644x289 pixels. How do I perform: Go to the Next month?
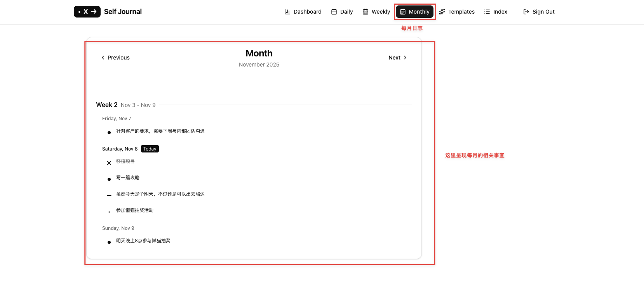[398, 58]
